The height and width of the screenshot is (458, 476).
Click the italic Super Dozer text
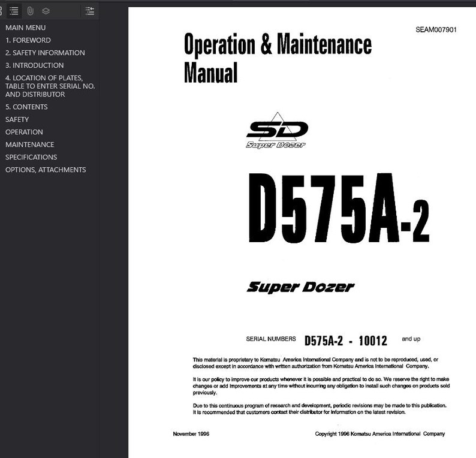[300, 287]
